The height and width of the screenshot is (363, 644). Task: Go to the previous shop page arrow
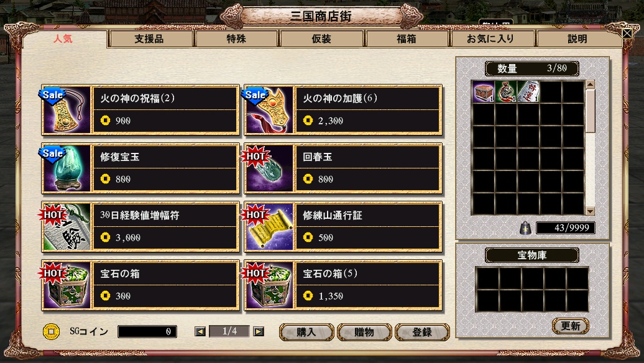click(200, 331)
